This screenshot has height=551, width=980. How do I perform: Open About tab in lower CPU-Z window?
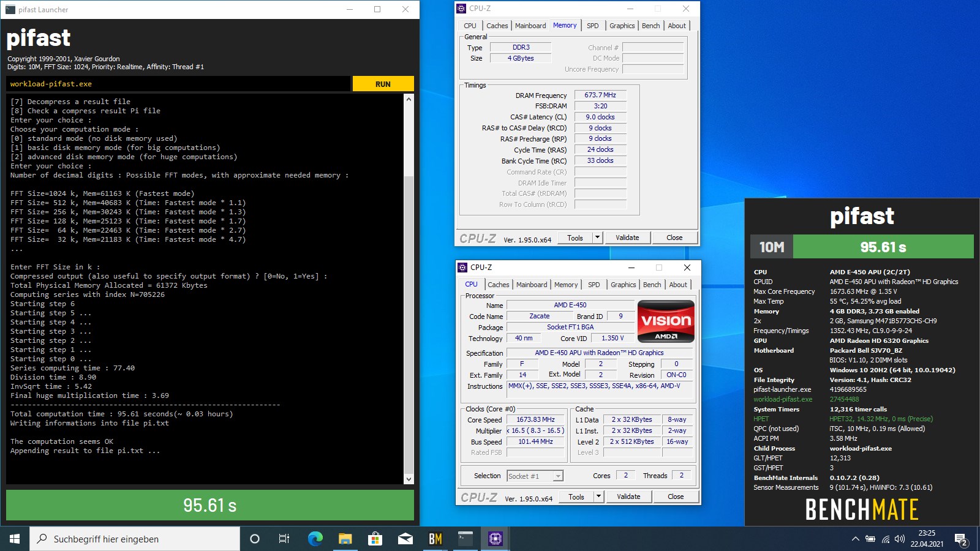[x=678, y=285]
